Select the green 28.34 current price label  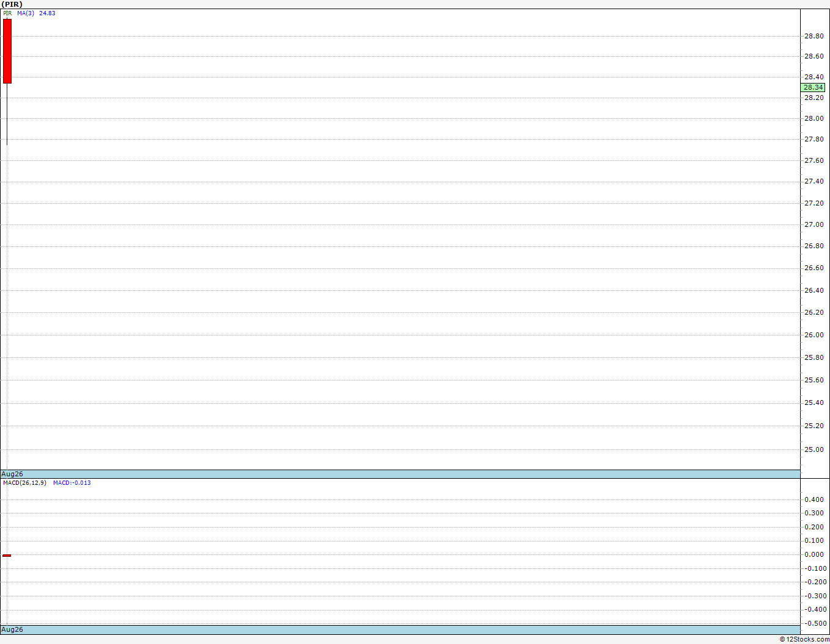[x=812, y=87]
